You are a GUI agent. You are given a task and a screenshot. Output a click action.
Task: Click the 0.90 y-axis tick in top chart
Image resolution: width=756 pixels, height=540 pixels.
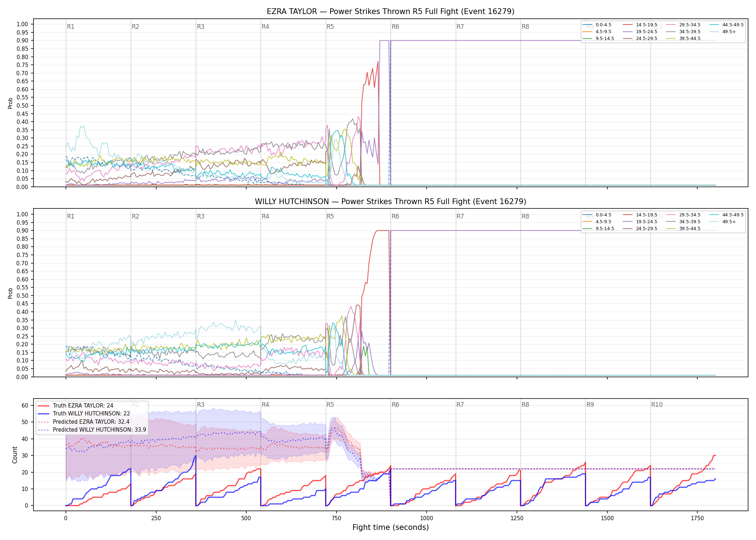pos(22,41)
